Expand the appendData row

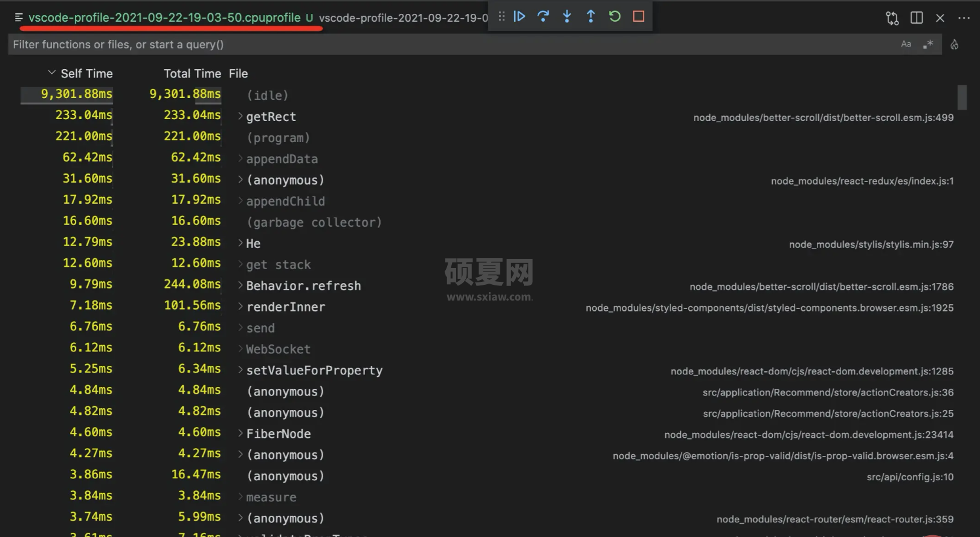(240, 158)
